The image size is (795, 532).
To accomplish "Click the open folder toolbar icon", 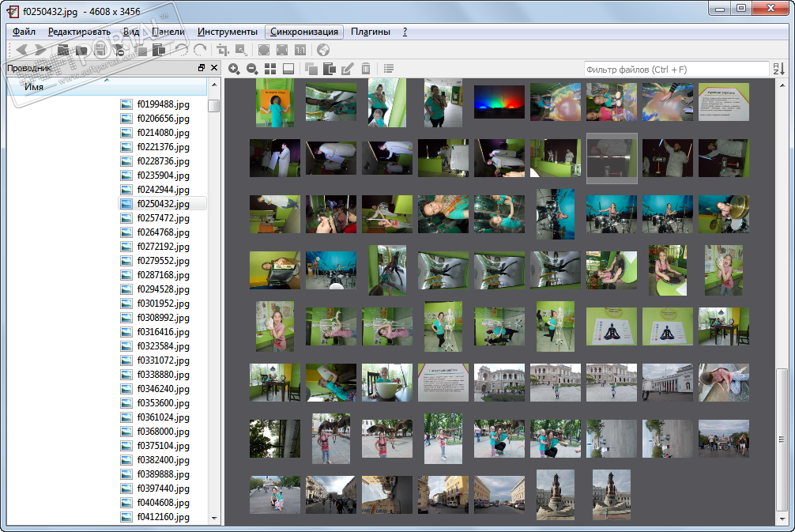I will tap(63, 50).
